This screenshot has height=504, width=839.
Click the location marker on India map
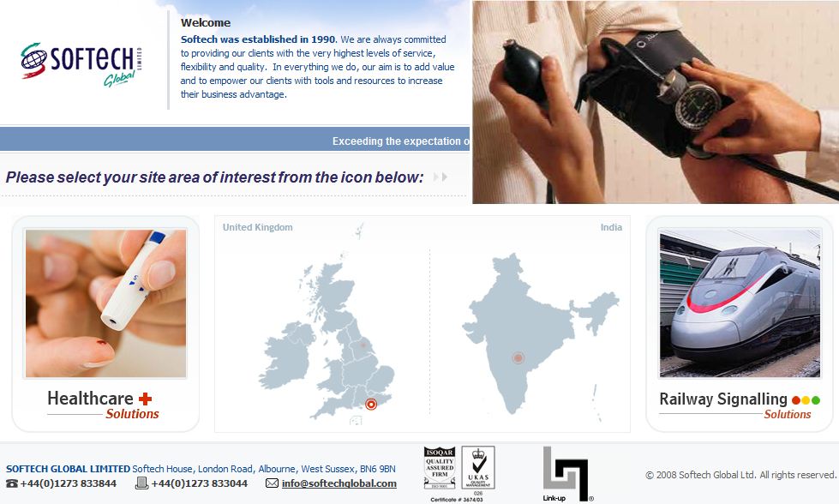pos(518,358)
